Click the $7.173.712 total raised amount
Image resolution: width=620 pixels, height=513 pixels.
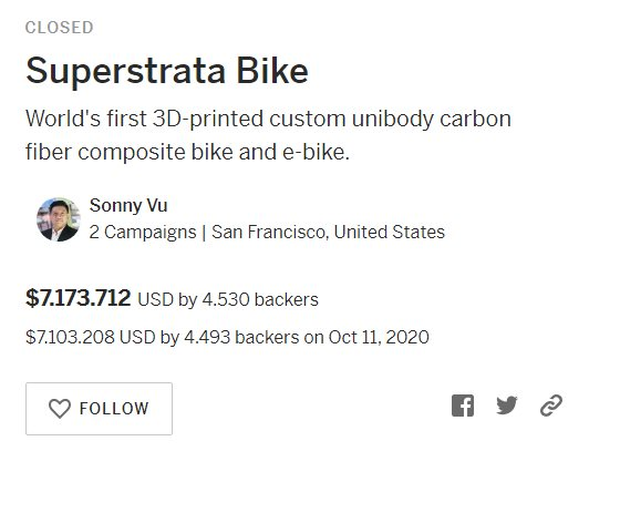pyautogui.click(x=78, y=298)
